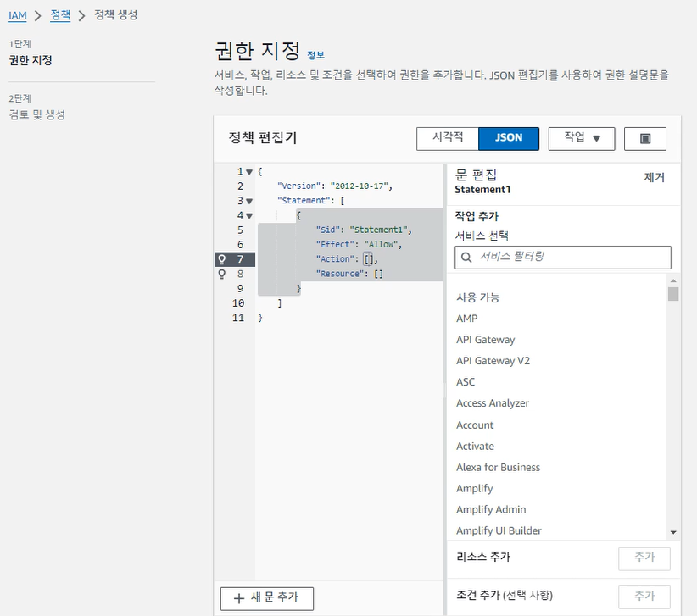Click line number 11 in gutter
The width and height of the screenshot is (697, 616).
pyautogui.click(x=238, y=318)
